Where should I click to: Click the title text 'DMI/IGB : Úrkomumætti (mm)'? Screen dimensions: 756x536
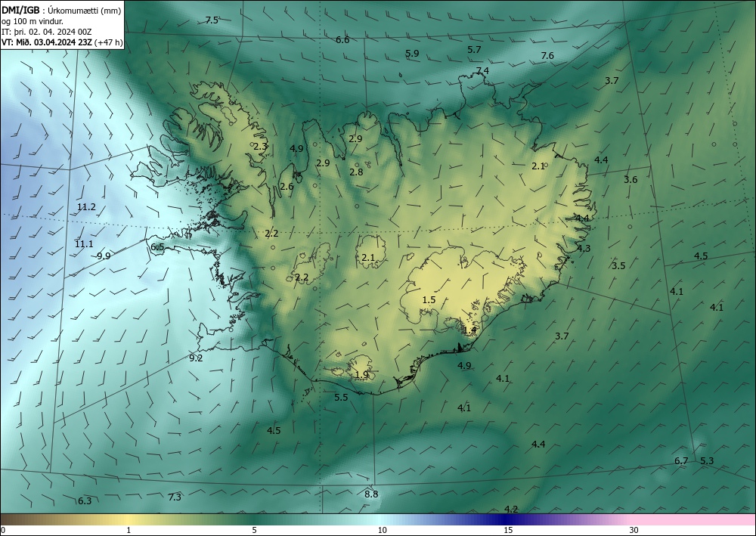pos(61,11)
